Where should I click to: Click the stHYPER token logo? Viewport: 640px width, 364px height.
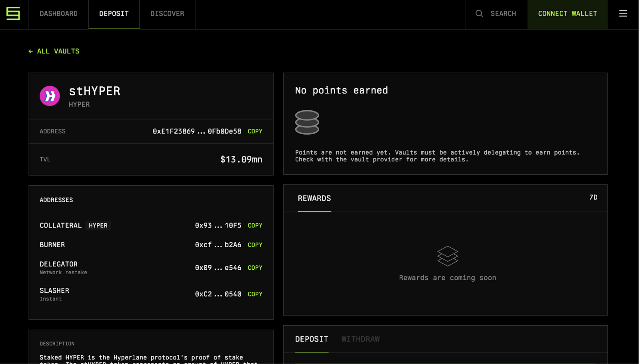pyautogui.click(x=49, y=96)
